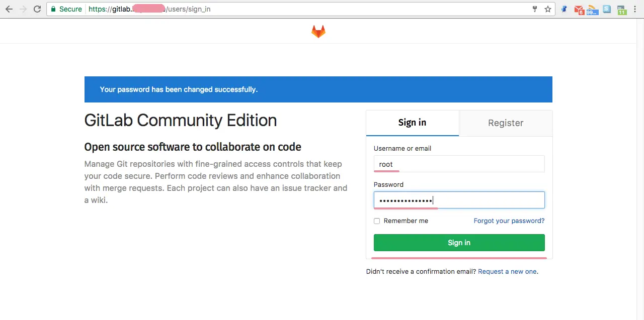Tick the Remember me checkbox
644x320 pixels.
pos(377,221)
